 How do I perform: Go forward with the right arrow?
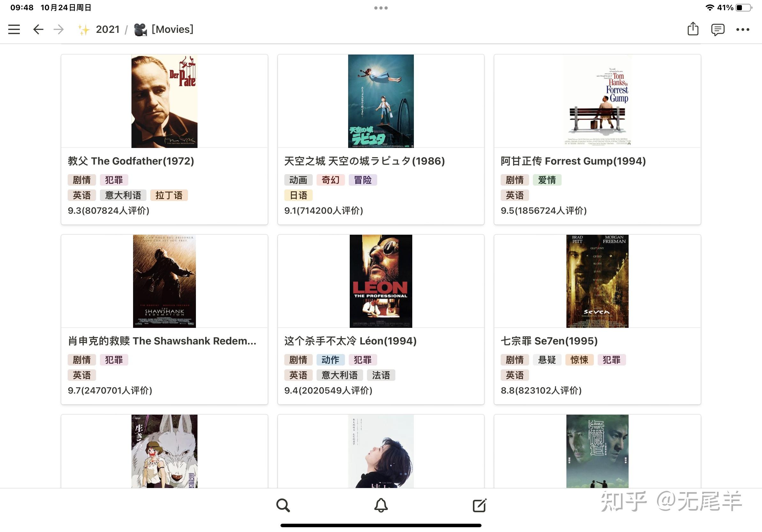[58, 29]
